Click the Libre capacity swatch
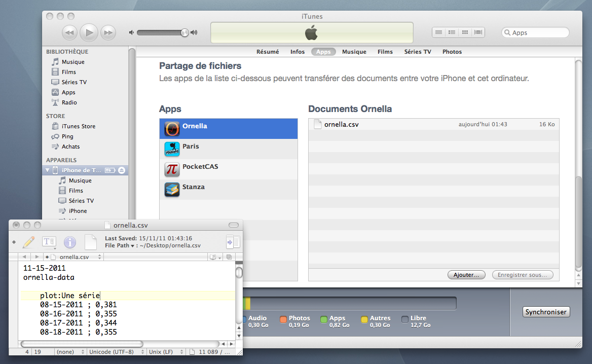The height and width of the screenshot is (364, 592). coord(405,319)
